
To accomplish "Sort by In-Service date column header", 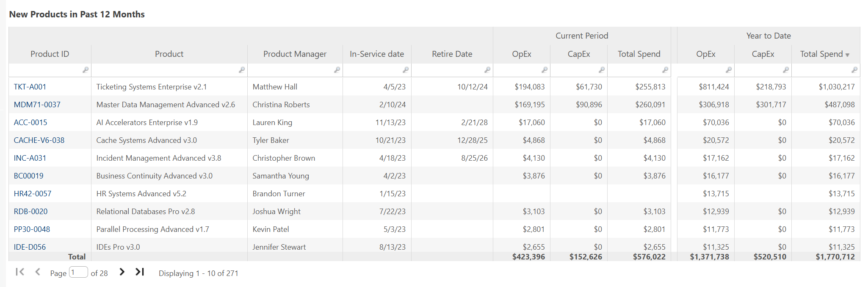I will pyautogui.click(x=376, y=54).
